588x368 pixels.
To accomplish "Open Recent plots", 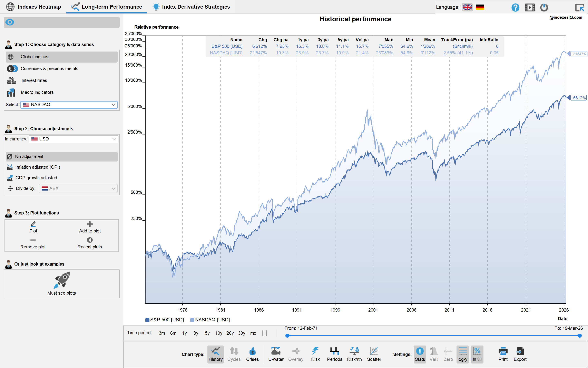I will point(90,243).
